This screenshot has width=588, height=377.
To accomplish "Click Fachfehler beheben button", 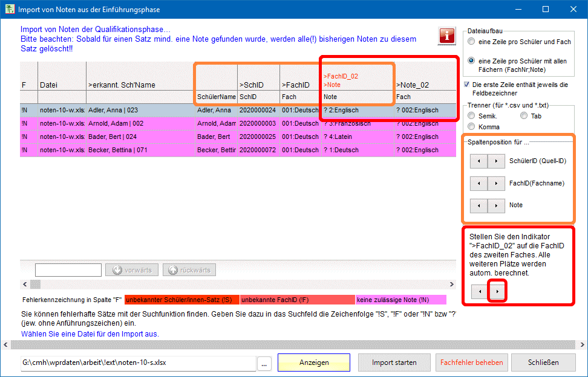I will point(471,362).
